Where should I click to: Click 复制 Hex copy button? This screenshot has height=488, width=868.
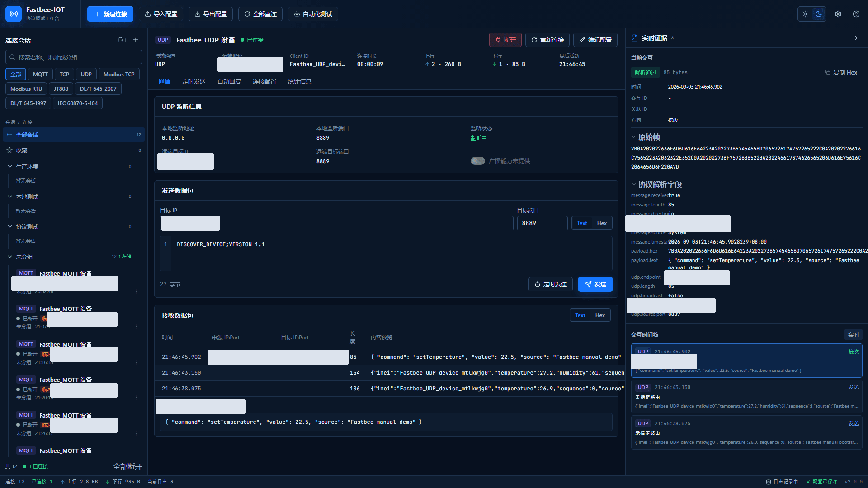coord(841,72)
